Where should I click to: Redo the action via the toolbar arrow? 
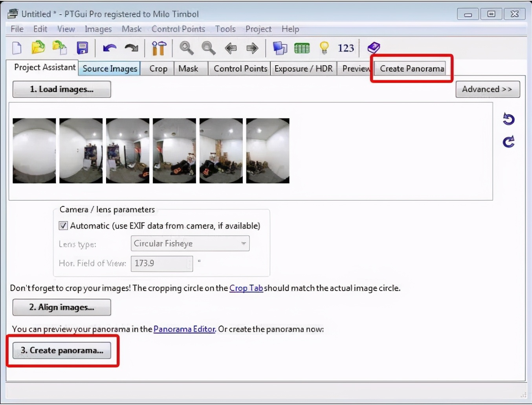tap(131, 48)
